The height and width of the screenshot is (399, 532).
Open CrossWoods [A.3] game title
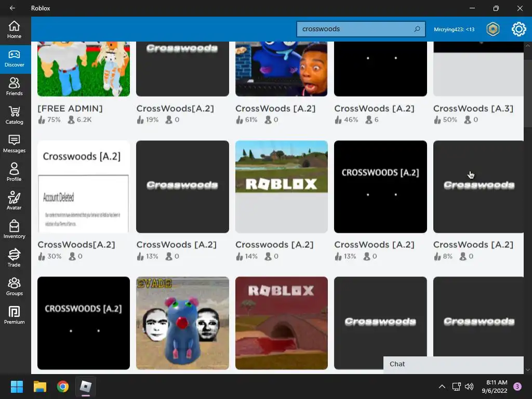(x=473, y=109)
